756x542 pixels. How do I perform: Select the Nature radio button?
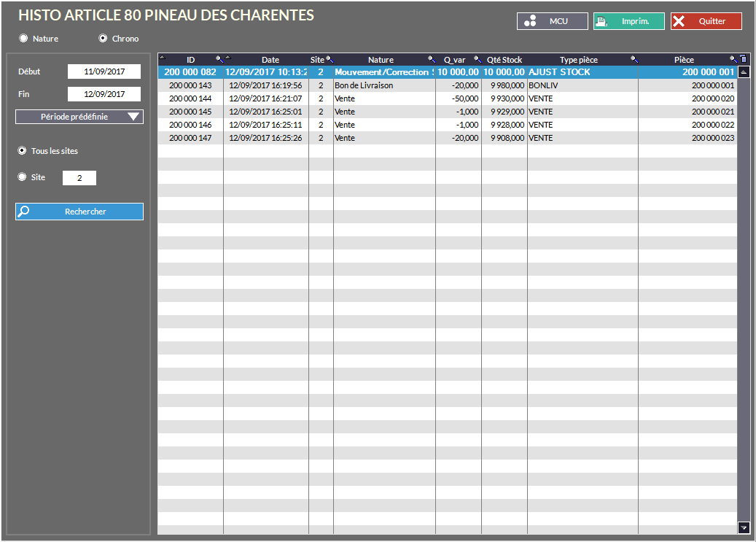click(x=23, y=38)
